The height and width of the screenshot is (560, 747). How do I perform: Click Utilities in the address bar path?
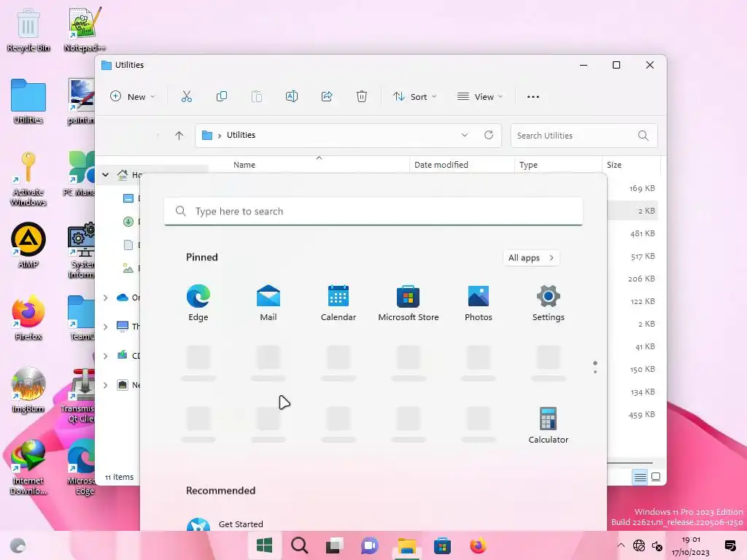pyautogui.click(x=241, y=135)
